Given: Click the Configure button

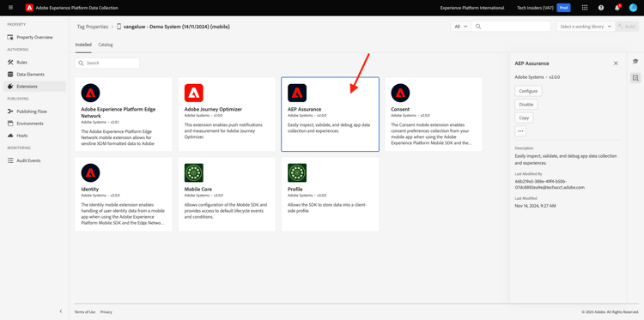Looking at the screenshot, I should click(528, 91).
